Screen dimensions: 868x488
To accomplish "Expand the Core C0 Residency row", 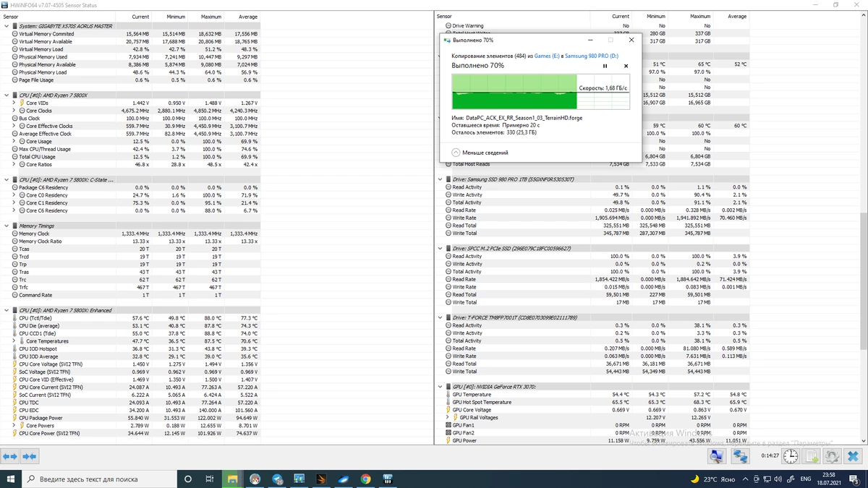I will [14, 195].
